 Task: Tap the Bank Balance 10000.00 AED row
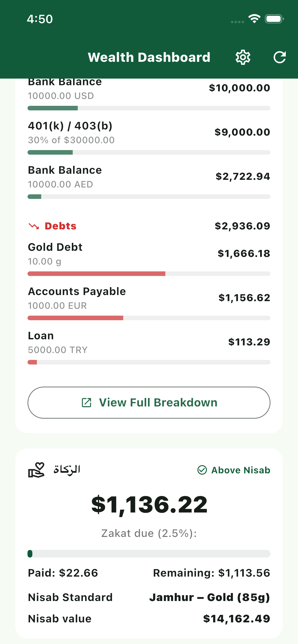[149, 177]
